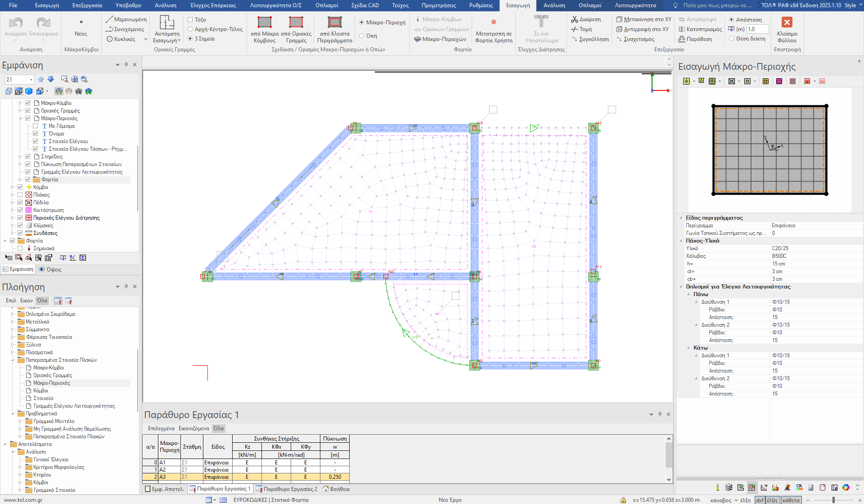Enable the Τόξο checkbox
This screenshot has width=864, height=504.
190,20
